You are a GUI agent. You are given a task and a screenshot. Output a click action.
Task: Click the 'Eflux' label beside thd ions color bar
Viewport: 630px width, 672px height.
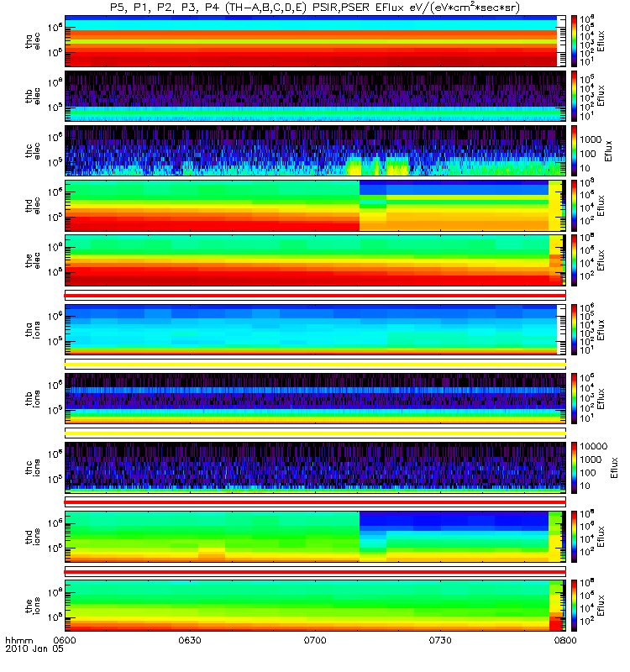click(601, 537)
